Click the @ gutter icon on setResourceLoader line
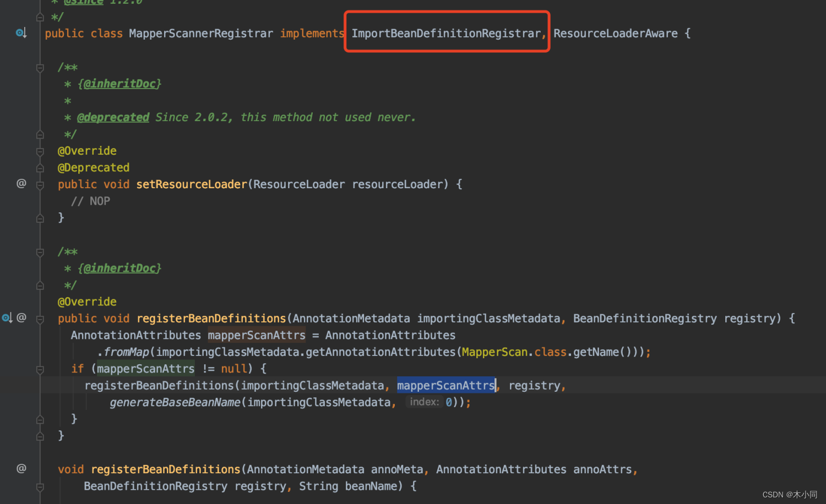Screen dimensions: 826x504 [x=21, y=184]
